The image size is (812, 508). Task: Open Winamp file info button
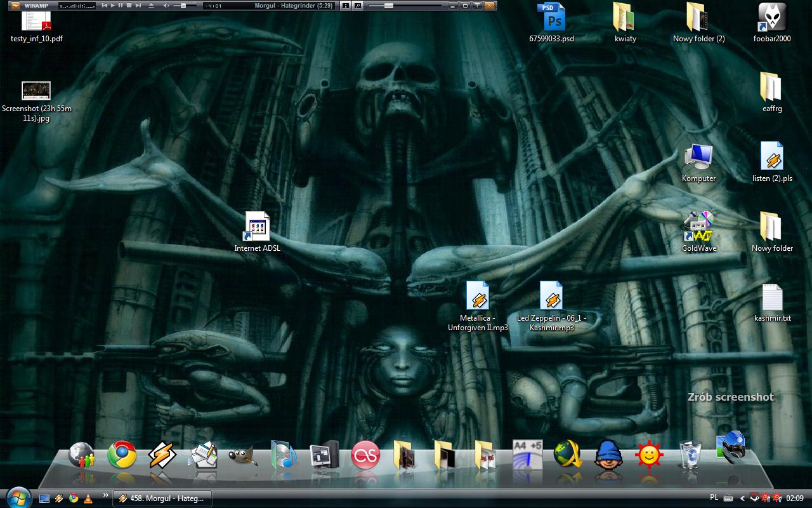click(345, 5)
